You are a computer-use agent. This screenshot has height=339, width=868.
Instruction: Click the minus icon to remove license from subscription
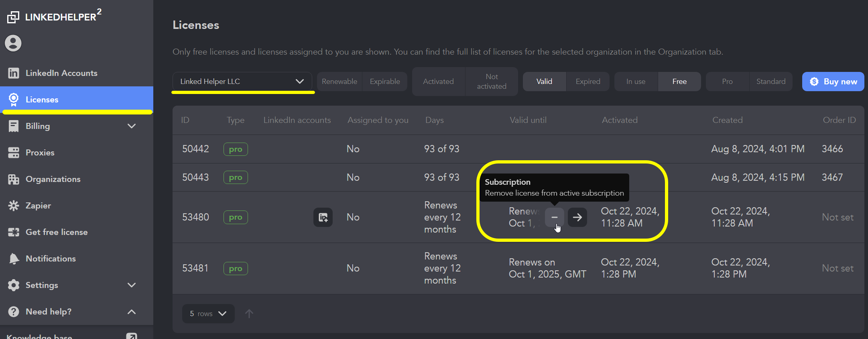(554, 217)
